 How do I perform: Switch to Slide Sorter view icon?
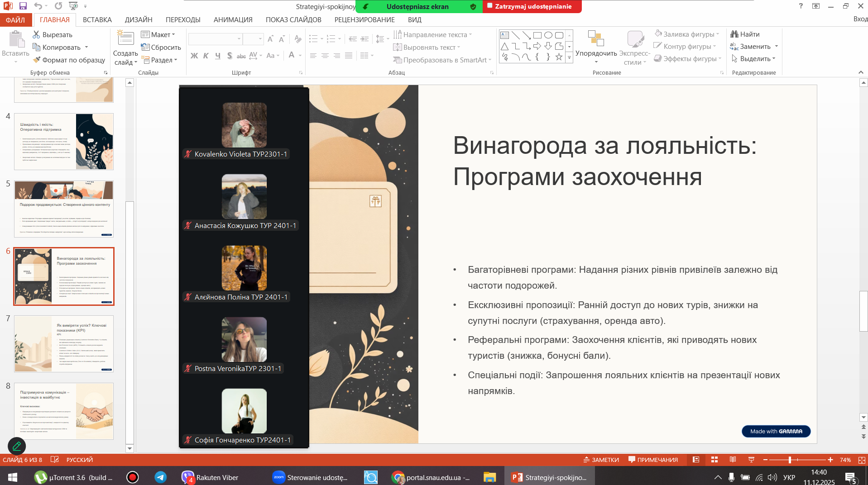tap(715, 460)
